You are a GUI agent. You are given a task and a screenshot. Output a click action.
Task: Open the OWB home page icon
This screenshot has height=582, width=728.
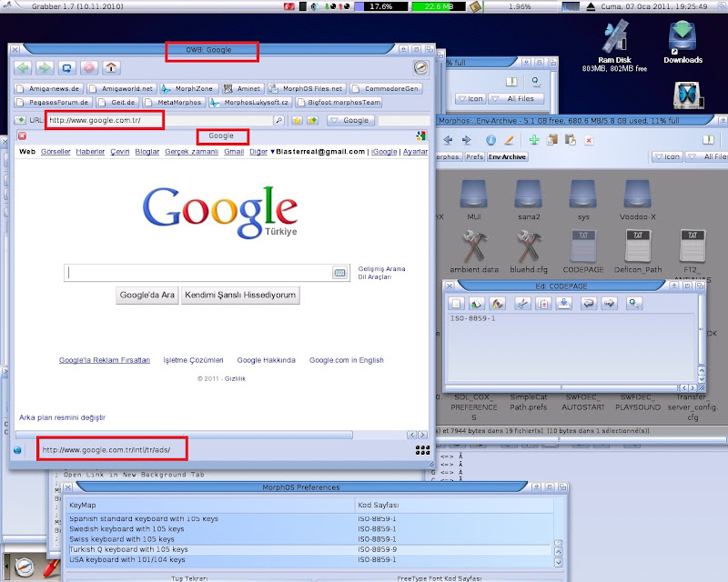[111, 68]
